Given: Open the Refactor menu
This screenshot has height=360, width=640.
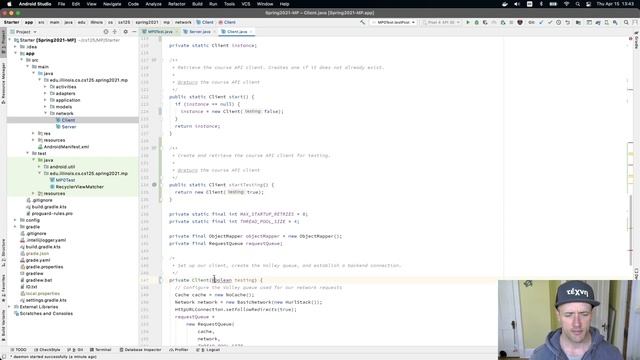Looking at the screenshot, I should pyautogui.click(x=177, y=4).
